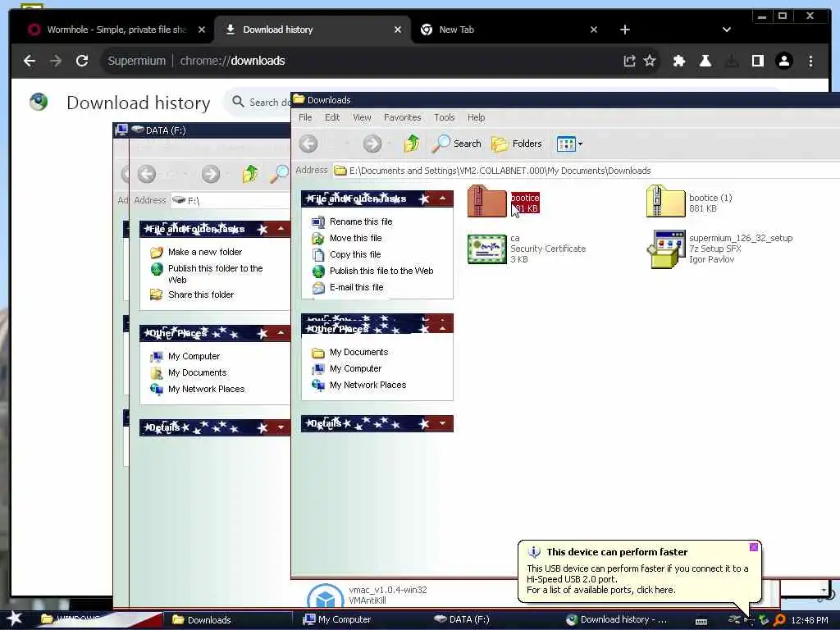Viewport: 840px width, 630px height.
Task: Expand Details panel in DATA (F:) window
Action: pyautogui.click(x=281, y=427)
